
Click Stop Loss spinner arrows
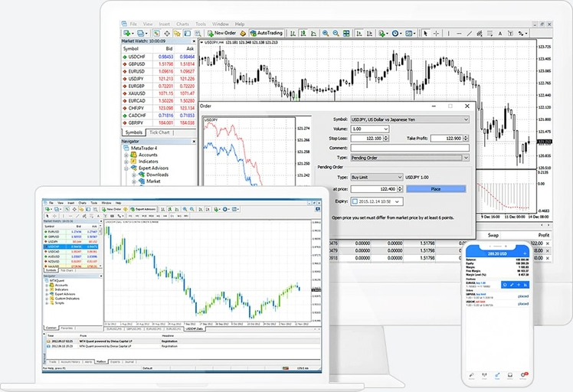point(386,139)
